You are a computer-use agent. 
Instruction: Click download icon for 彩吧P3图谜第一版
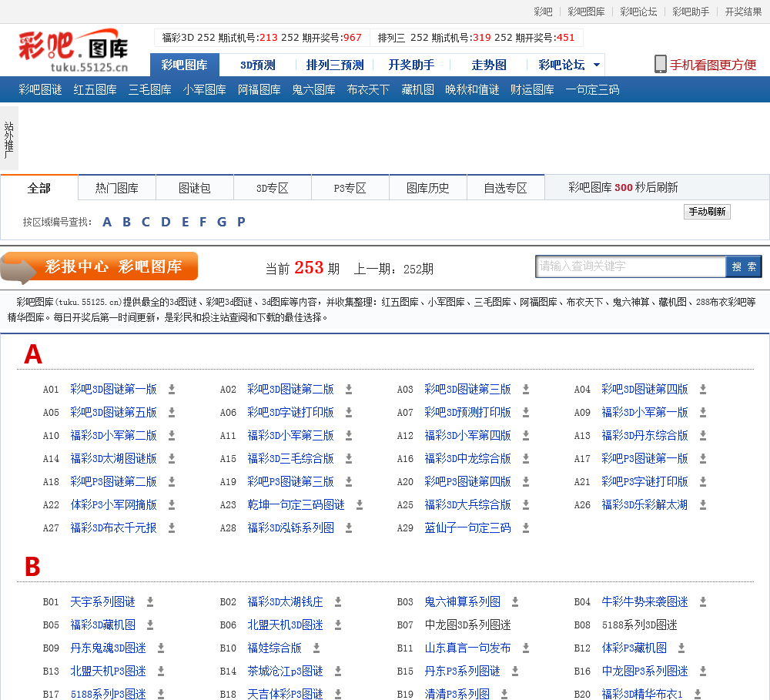pyautogui.click(x=703, y=459)
